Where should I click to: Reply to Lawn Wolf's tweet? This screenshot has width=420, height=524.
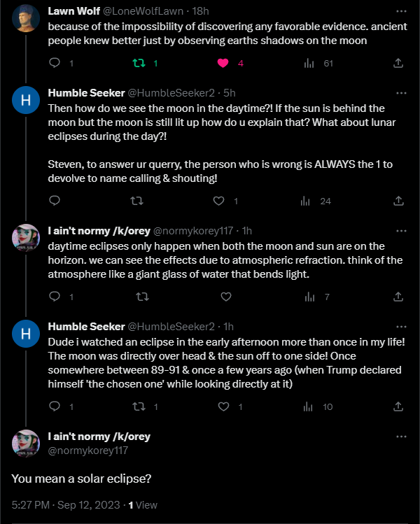pos(55,64)
